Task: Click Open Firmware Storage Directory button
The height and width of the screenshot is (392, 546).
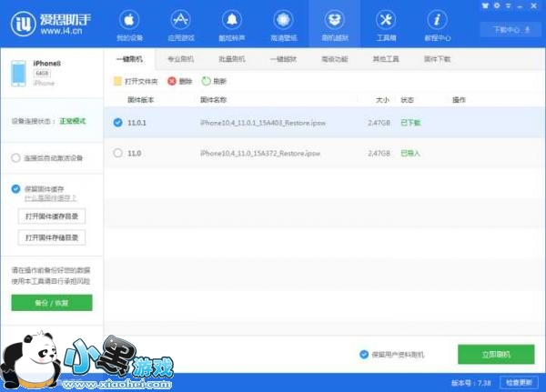Action: [x=52, y=237]
